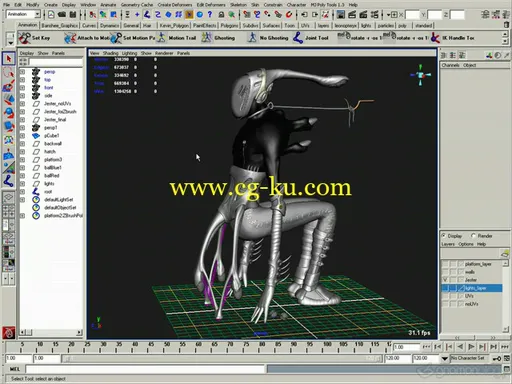Screen dimensions: 512x384
Task: Click the Ghosting shelf icon
Action: pos(207,38)
